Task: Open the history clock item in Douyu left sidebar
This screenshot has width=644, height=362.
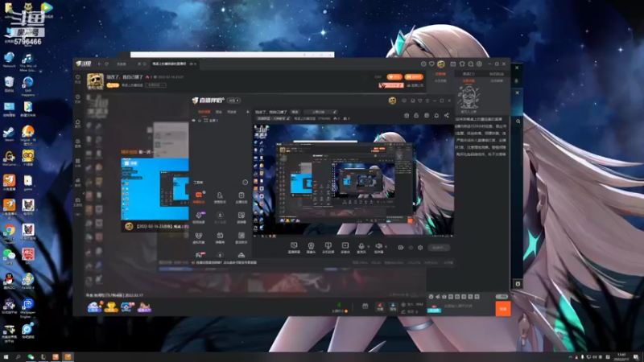Action: coord(77,98)
